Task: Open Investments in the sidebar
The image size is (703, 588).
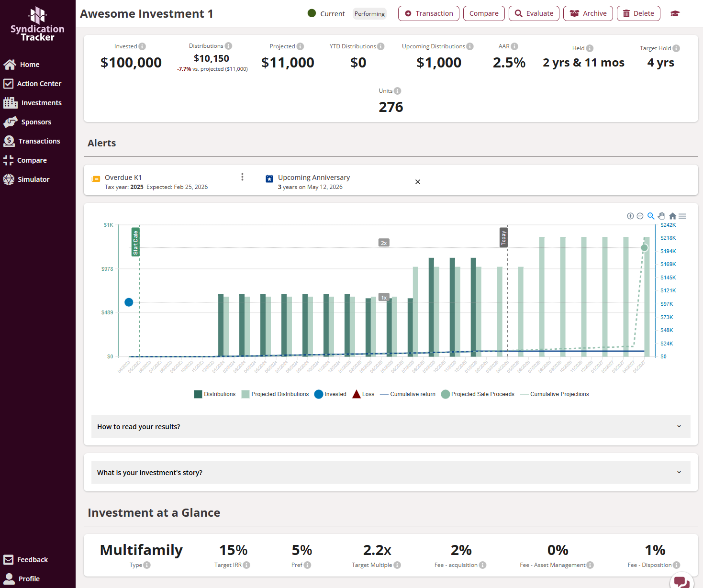Action: 41,103
